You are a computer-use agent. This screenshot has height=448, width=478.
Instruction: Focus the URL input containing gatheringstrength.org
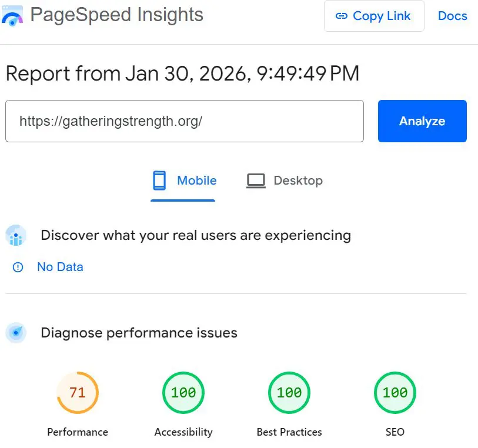click(184, 121)
